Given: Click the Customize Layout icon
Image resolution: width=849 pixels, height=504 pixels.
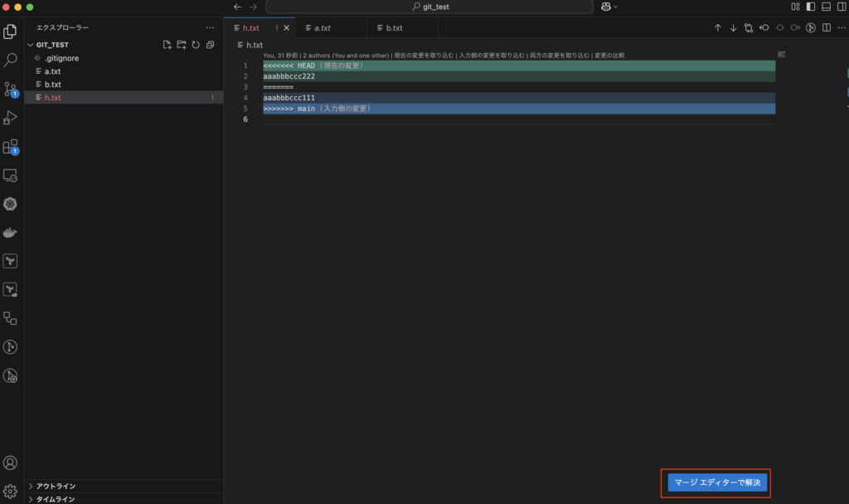Looking at the screenshot, I should (x=795, y=7).
